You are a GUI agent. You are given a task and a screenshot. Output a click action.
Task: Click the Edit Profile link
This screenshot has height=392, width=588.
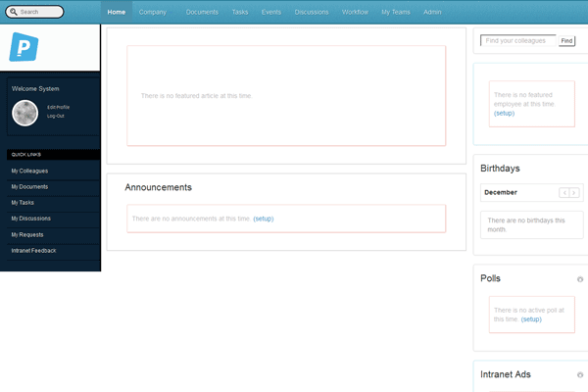tap(58, 107)
